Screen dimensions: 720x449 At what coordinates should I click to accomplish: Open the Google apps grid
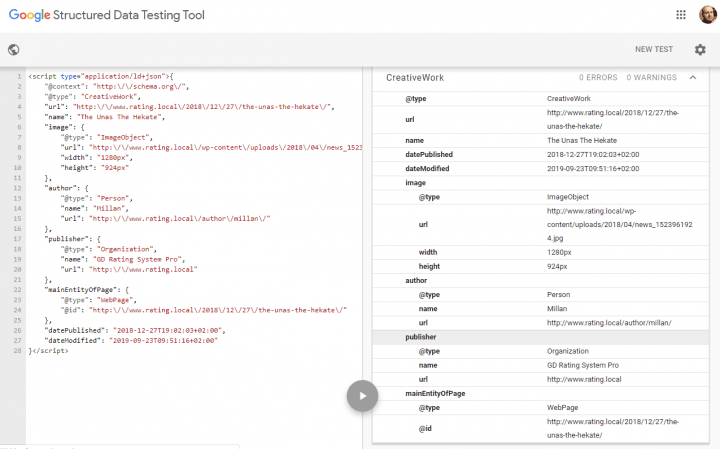(681, 15)
